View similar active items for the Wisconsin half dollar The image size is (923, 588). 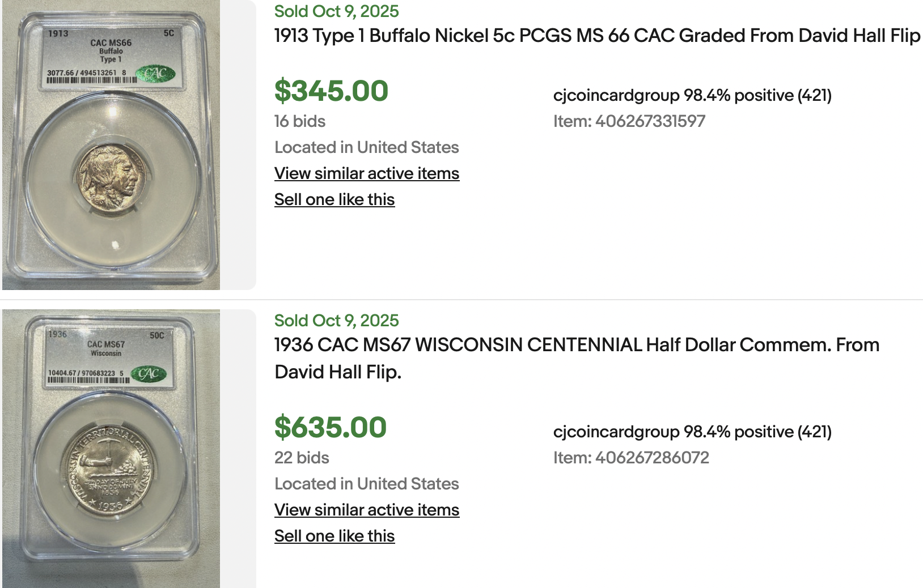[x=367, y=510]
